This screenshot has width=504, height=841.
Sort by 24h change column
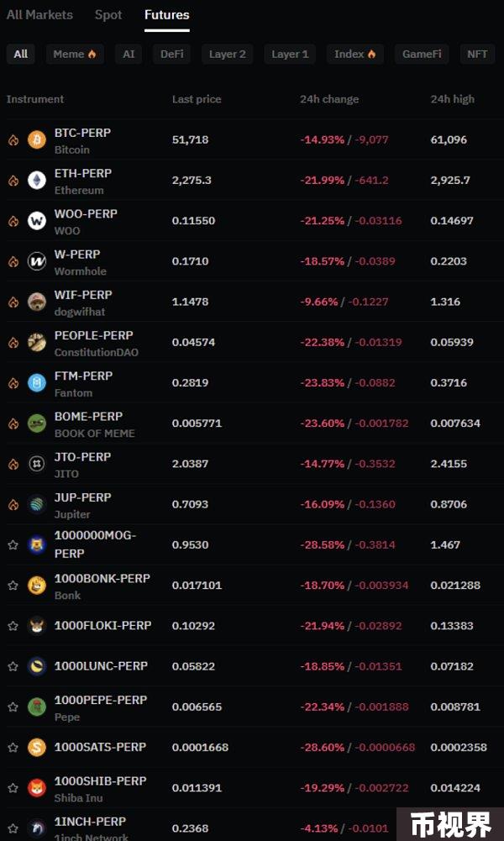[329, 99]
